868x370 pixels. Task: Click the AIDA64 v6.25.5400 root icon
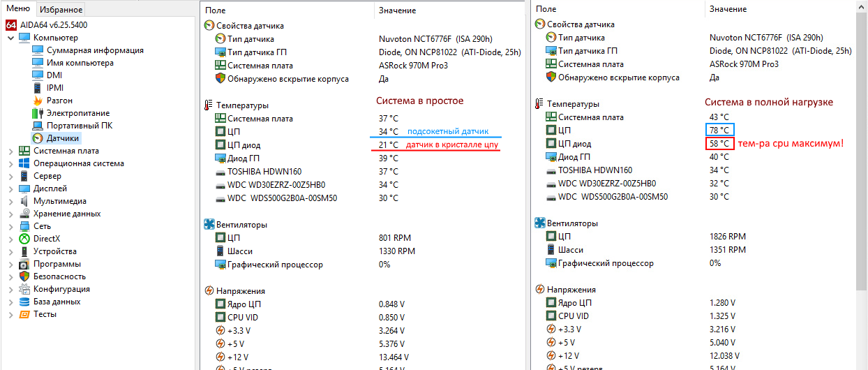pyautogui.click(x=11, y=25)
